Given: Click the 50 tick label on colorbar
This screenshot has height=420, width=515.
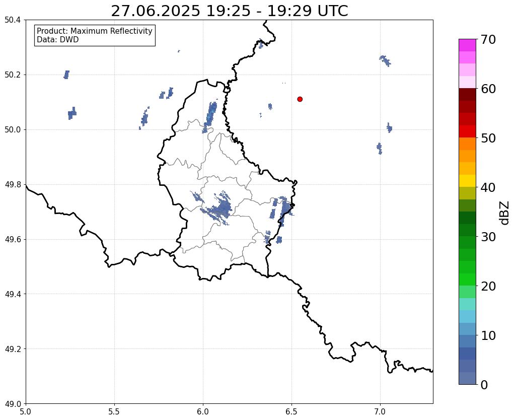Looking at the screenshot, I should point(488,138).
